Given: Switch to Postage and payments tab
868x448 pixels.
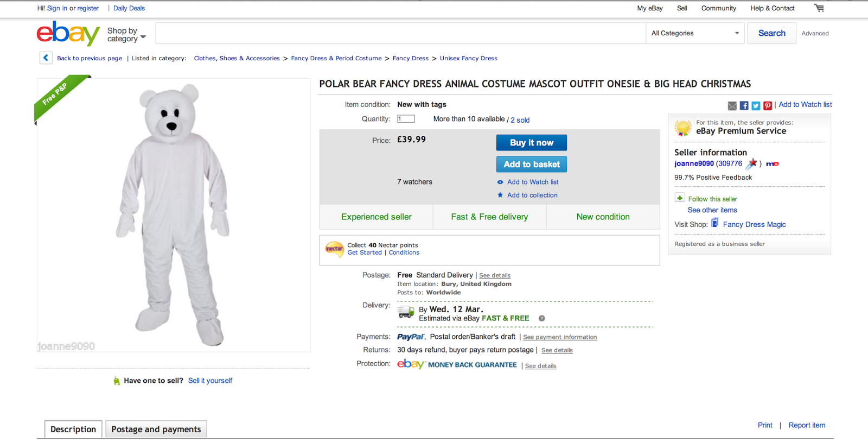Looking at the screenshot, I should [156, 429].
